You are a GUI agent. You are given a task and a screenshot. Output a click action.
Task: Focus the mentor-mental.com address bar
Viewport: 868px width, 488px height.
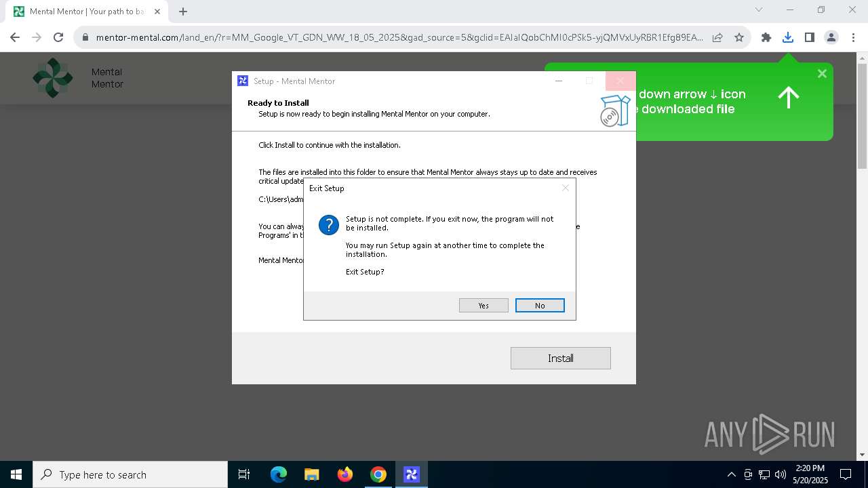399,37
